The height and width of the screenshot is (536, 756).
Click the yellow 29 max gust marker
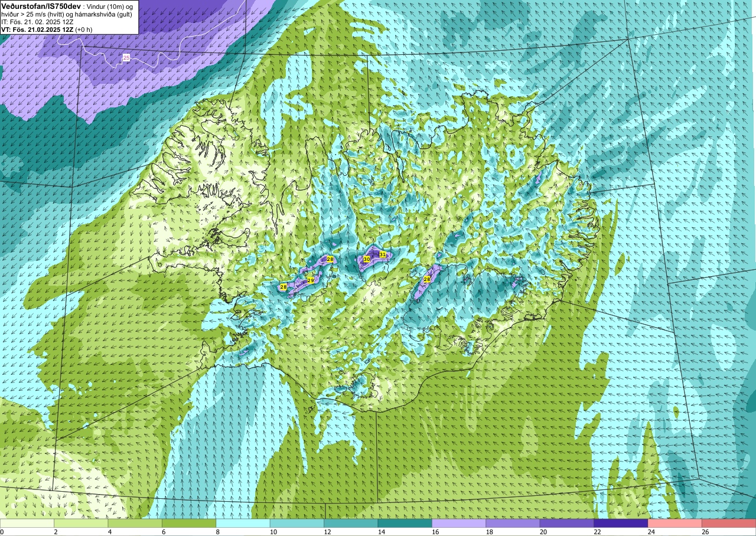point(311,280)
